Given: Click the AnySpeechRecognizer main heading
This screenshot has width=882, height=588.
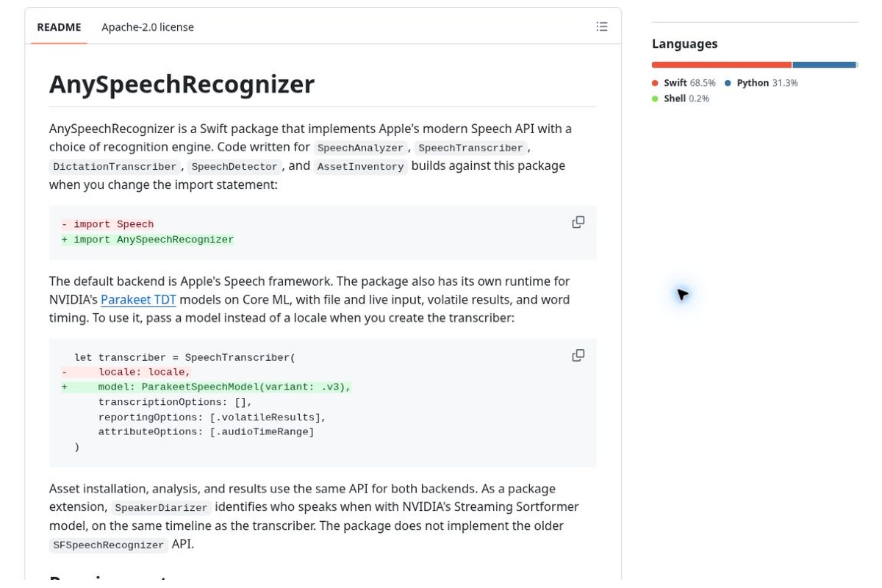Looking at the screenshot, I should pyautogui.click(x=182, y=85).
